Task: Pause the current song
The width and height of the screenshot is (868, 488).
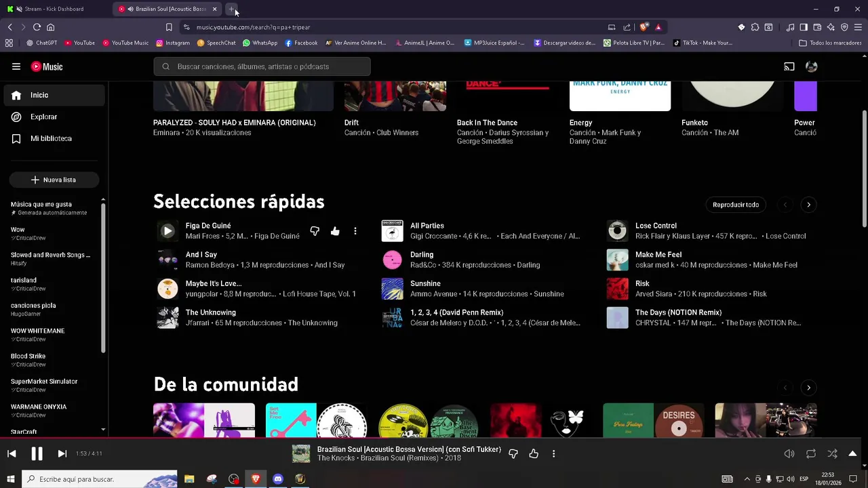Action: pyautogui.click(x=37, y=453)
